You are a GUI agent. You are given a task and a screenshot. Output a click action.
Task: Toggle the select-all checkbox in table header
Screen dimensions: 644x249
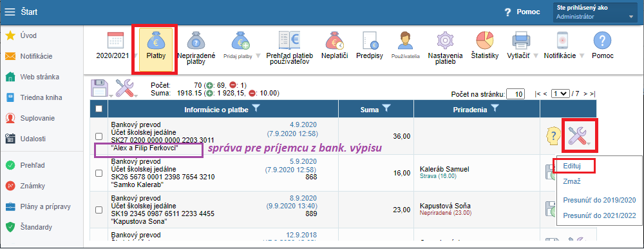99,108
